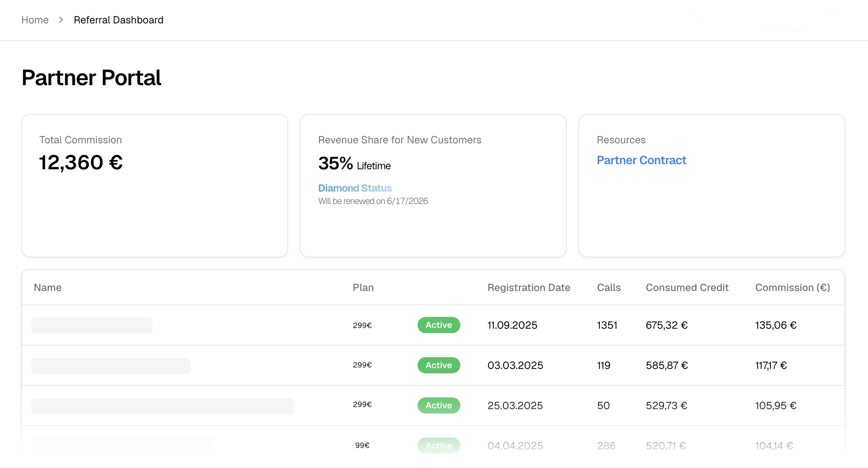The width and height of the screenshot is (868, 468).
Task: Select the Referral Dashboard breadcrumb
Action: click(x=118, y=20)
